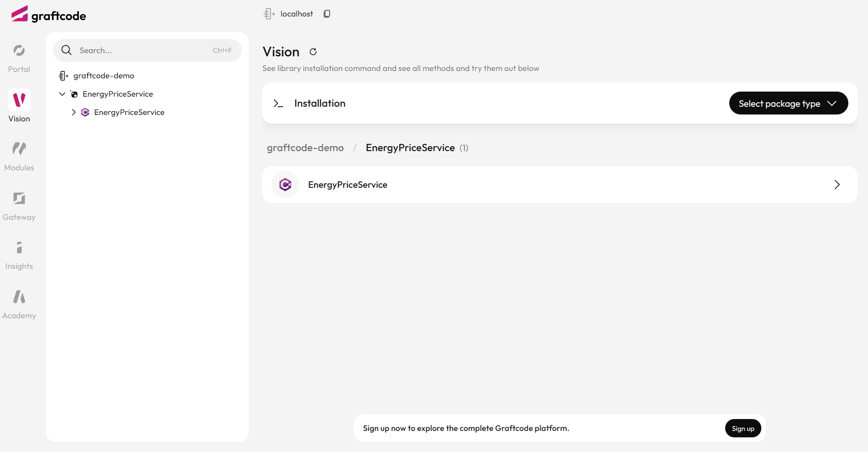Viewport: 868px width, 452px height.
Task: Click the 'Sign up now to explore' message
Action: (466, 428)
